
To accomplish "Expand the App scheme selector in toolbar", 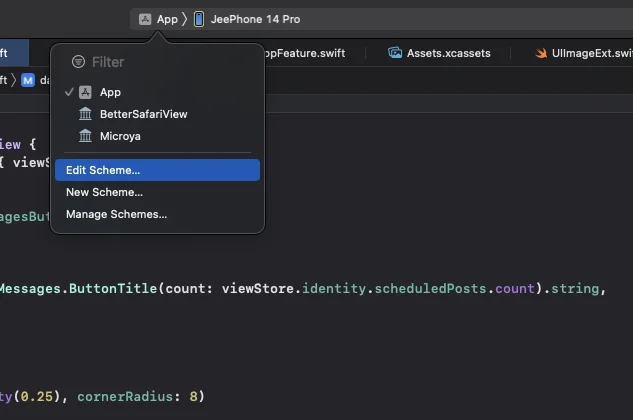I will pos(166,19).
